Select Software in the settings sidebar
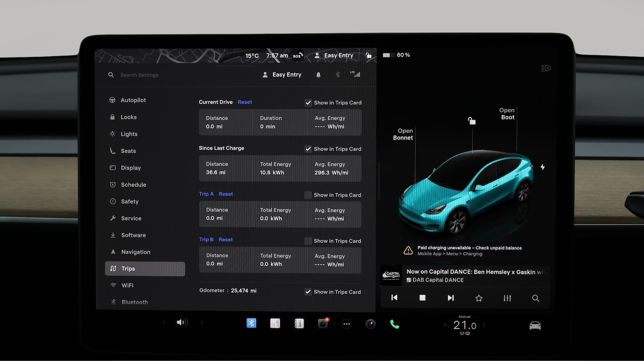This screenshot has height=361, width=644. click(133, 235)
